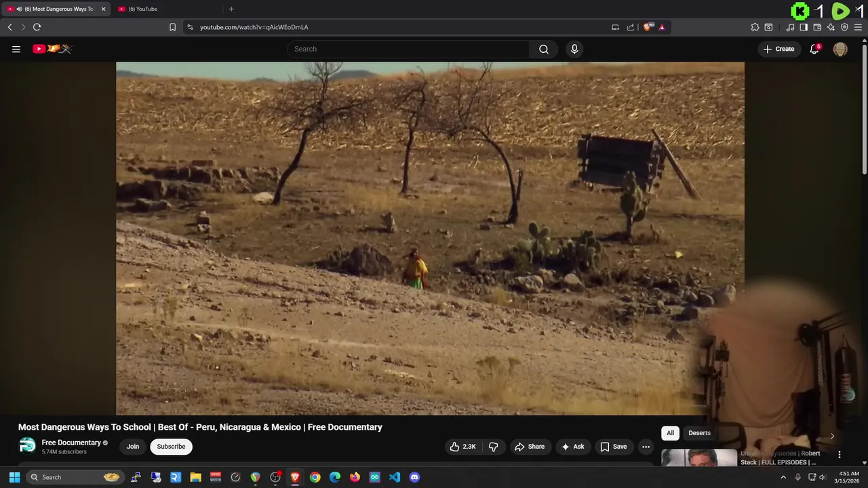Open YouTube notifications bell

(x=815, y=49)
